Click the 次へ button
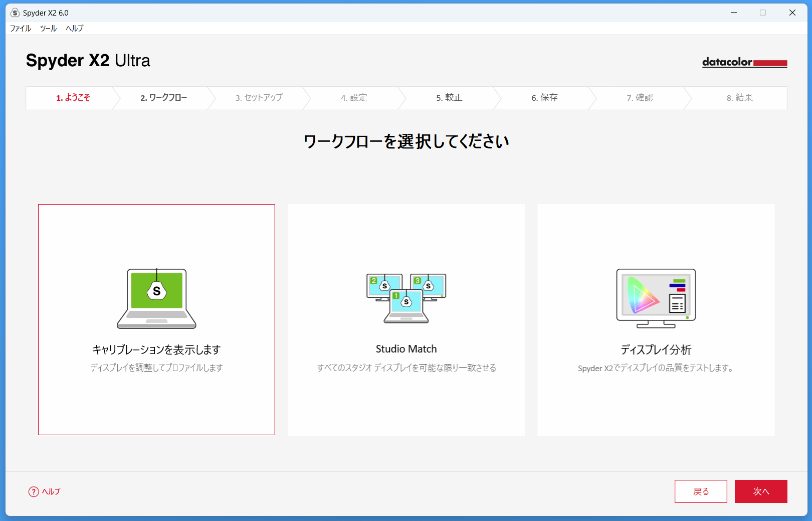The height and width of the screenshot is (521, 812). point(761,491)
